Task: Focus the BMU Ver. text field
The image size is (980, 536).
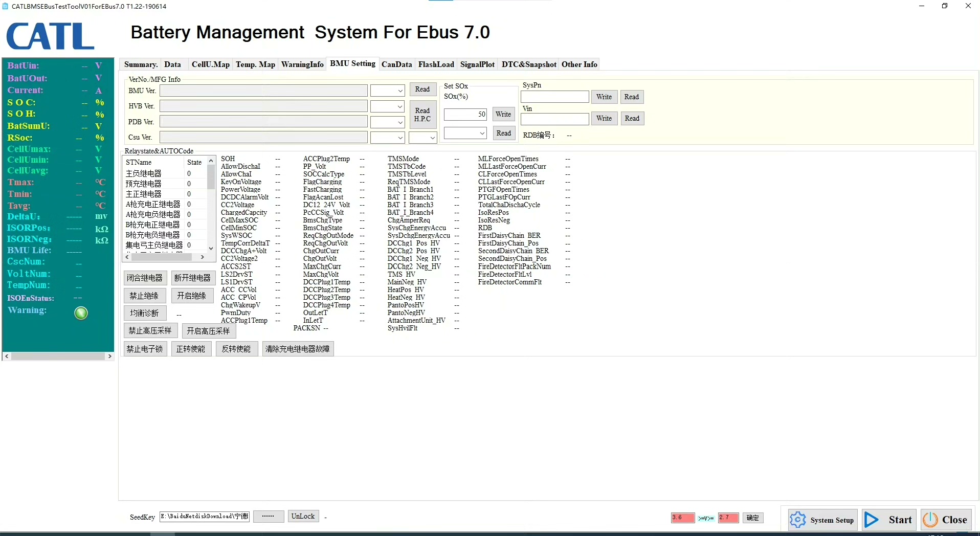Action: click(x=263, y=91)
